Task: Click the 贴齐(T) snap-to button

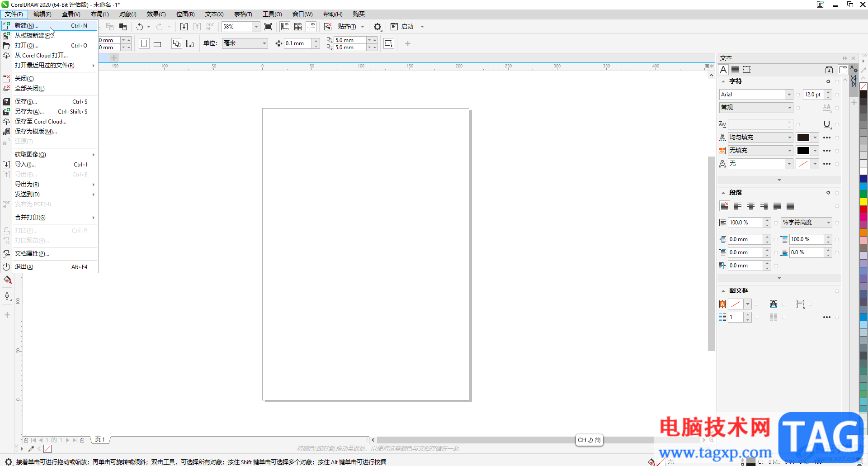Action: tap(347, 27)
